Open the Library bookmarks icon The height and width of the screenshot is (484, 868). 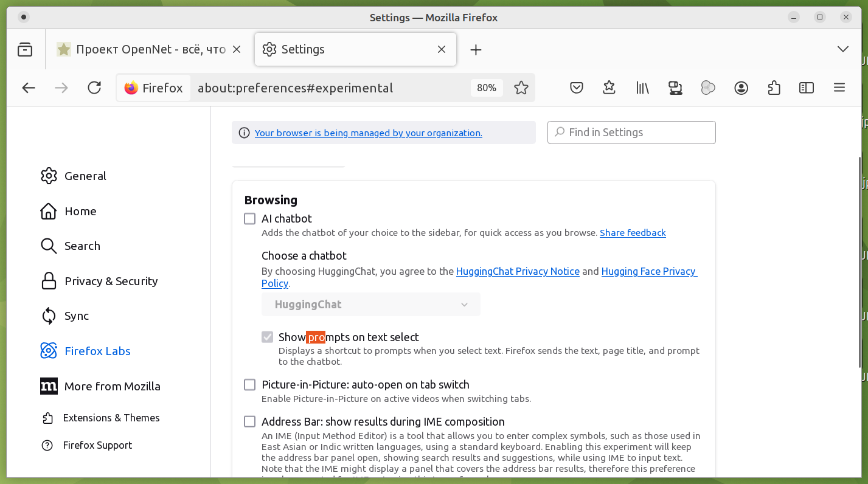point(642,88)
